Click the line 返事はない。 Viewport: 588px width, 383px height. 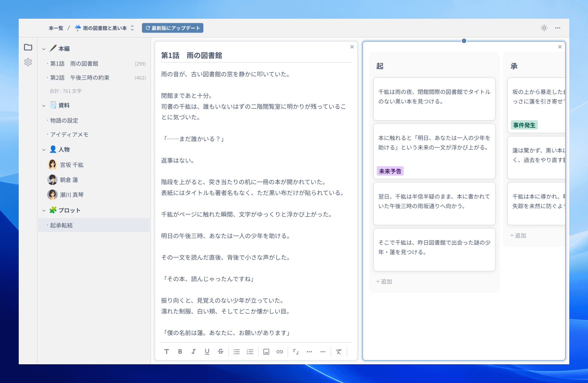(x=178, y=161)
